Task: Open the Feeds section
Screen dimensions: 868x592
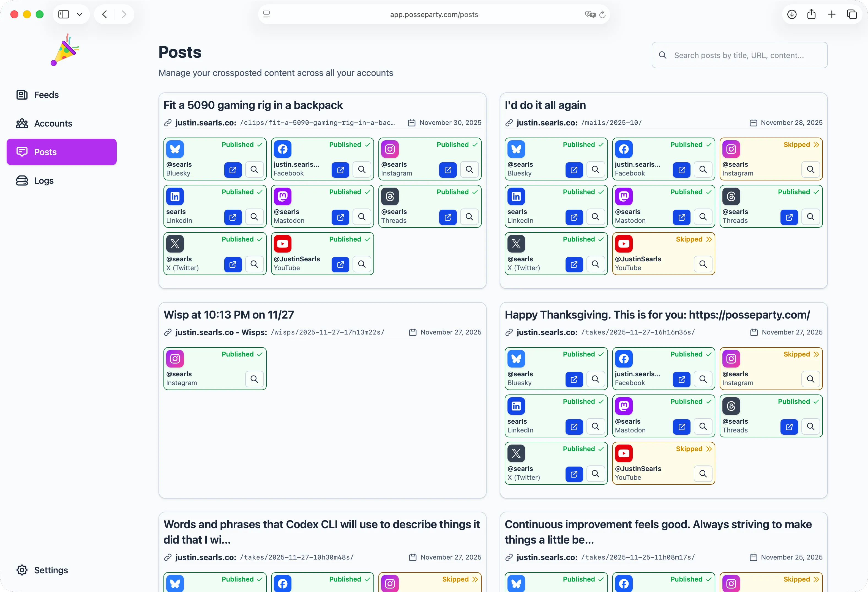Action: pyautogui.click(x=46, y=95)
